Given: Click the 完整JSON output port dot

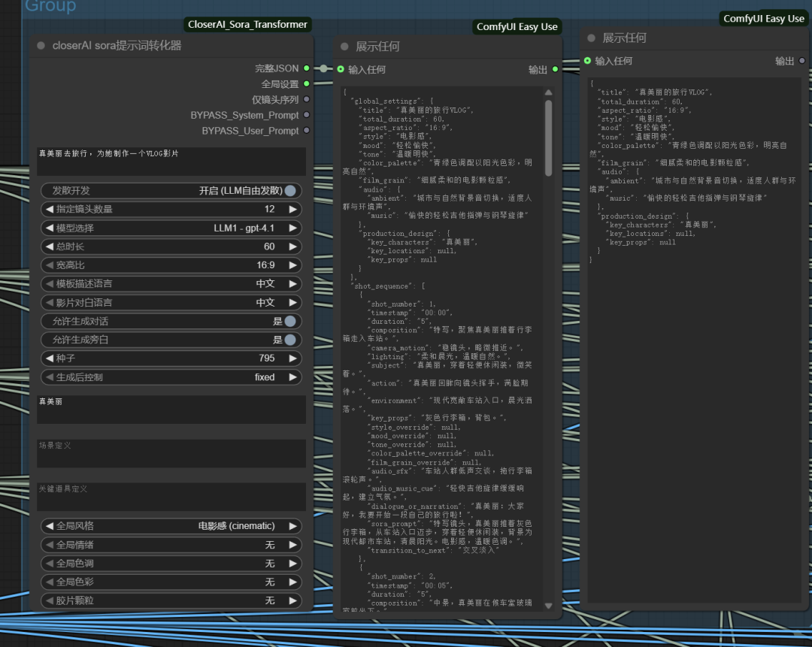Looking at the screenshot, I should click(306, 68).
